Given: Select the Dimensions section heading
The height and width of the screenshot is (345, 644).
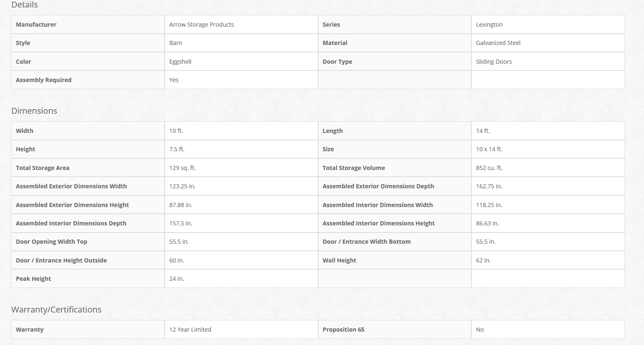Looking at the screenshot, I should pos(34,111).
